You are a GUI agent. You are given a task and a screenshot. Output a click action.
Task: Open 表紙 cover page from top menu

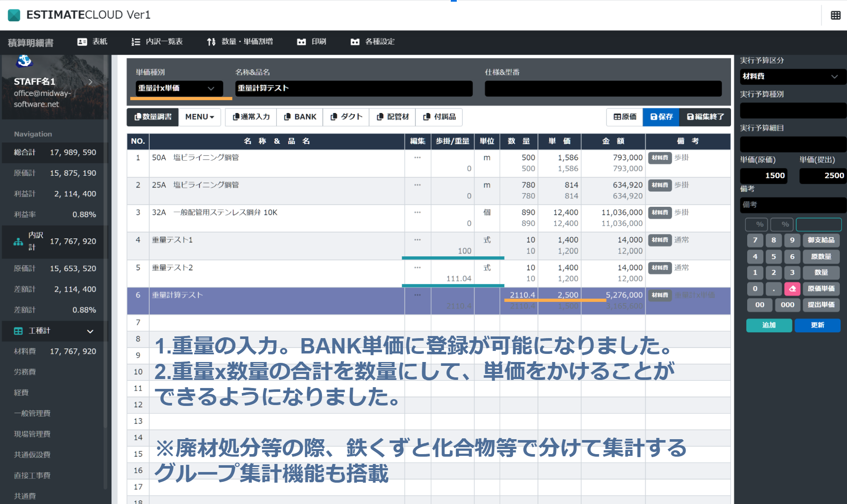(93, 42)
